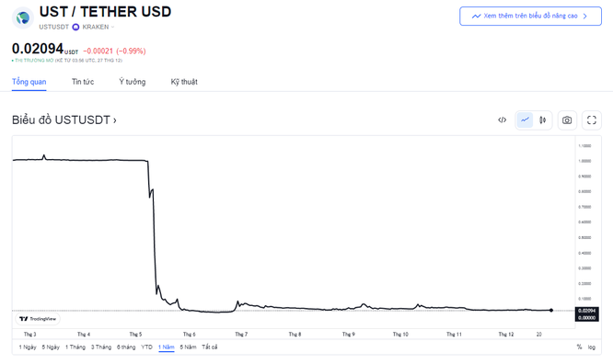Toggle percent scale on chart
This screenshot has width=613, height=364.
click(x=579, y=347)
